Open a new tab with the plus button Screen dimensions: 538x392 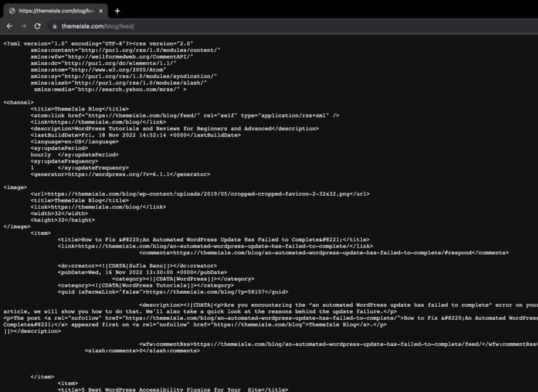tap(117, 10)
